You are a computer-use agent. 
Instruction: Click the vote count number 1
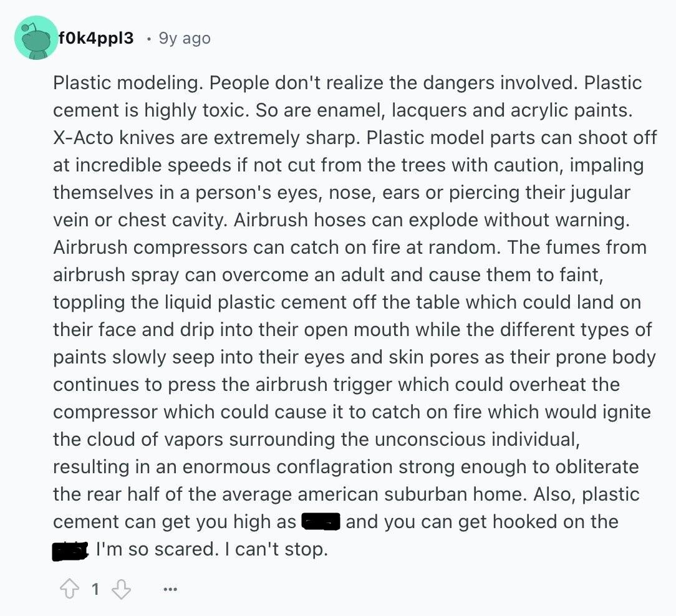tap(95, 589)
